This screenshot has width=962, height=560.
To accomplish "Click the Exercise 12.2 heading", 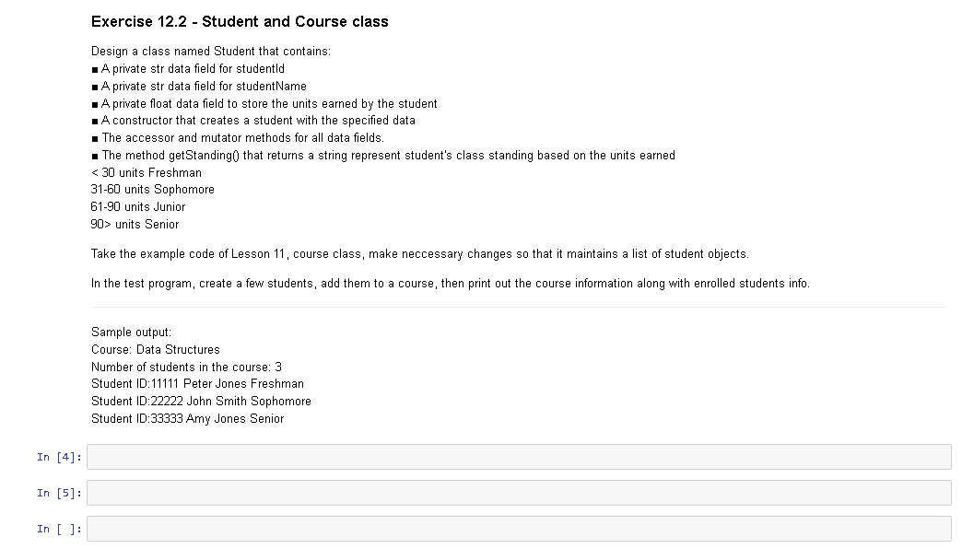I will pos(239,21).
